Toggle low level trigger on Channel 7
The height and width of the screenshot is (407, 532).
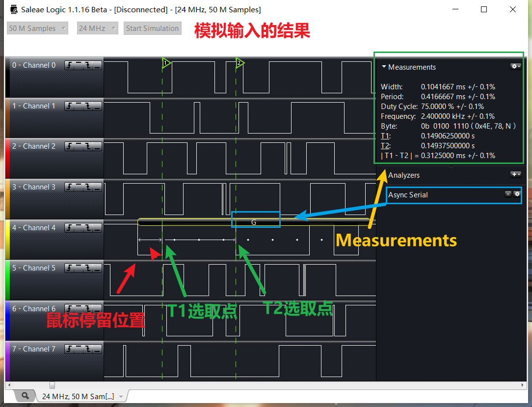[97, 349]
